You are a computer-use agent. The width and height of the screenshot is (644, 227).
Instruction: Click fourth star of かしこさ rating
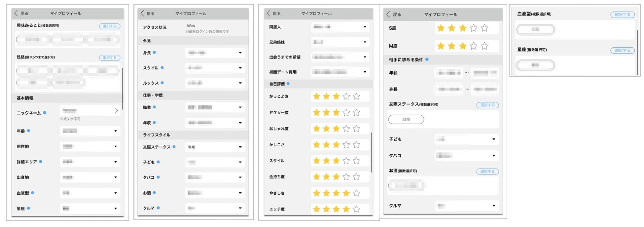pyautogui.click(x=346, y=145)
